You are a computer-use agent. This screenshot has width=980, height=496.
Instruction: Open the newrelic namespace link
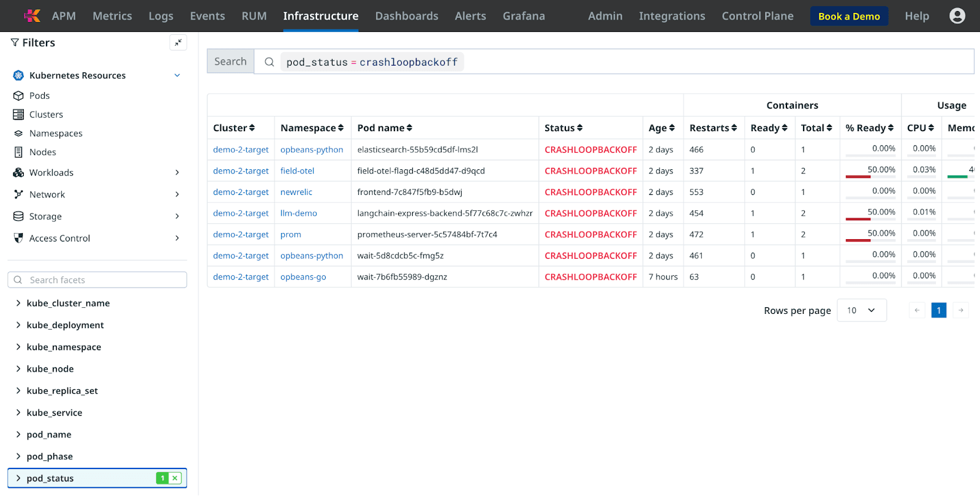296,192
